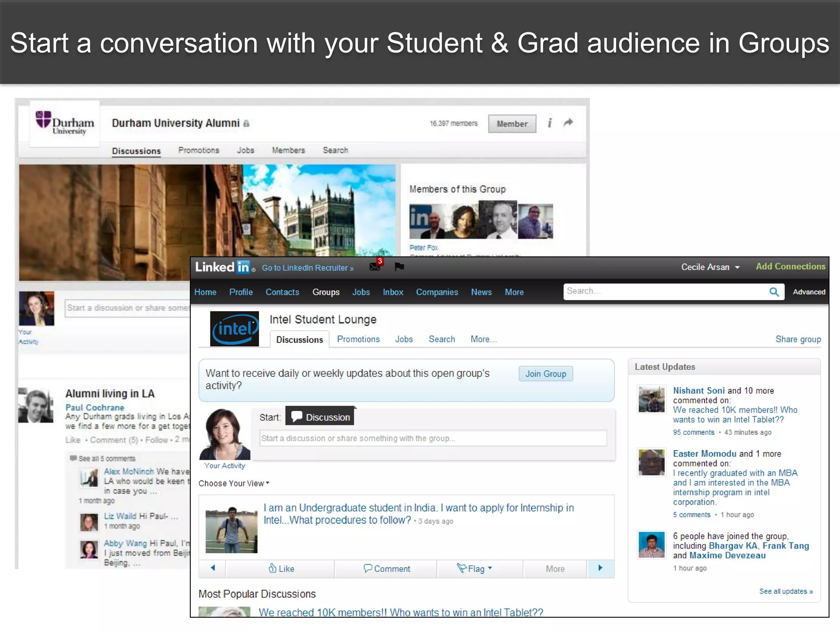This screenshot has height=630, width=840.
Task: Open the 10K members discussion under Most Popular
Action: [401, 612]
